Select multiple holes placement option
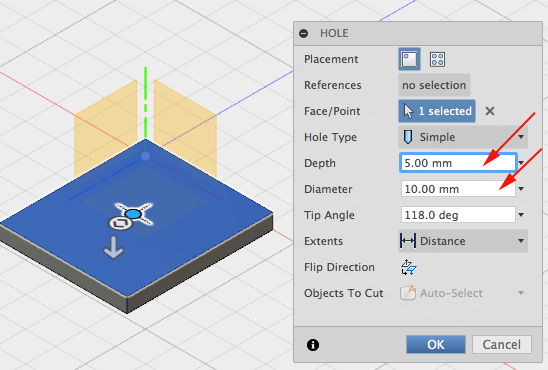The height and width of the screenshot is (370, 548). [437, 59]
